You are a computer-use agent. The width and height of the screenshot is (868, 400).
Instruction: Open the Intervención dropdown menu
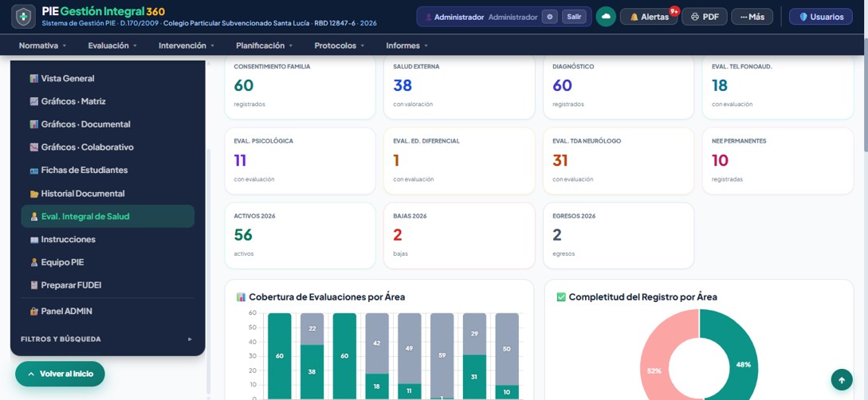pos(187,45)
